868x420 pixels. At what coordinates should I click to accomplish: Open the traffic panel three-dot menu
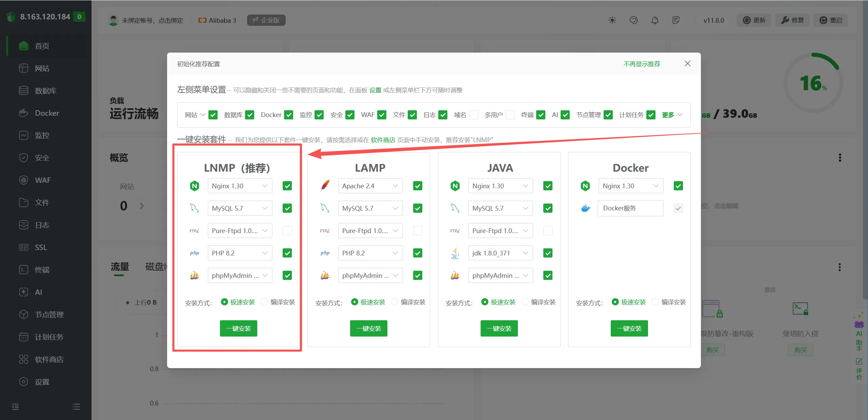tap(840, 267)
